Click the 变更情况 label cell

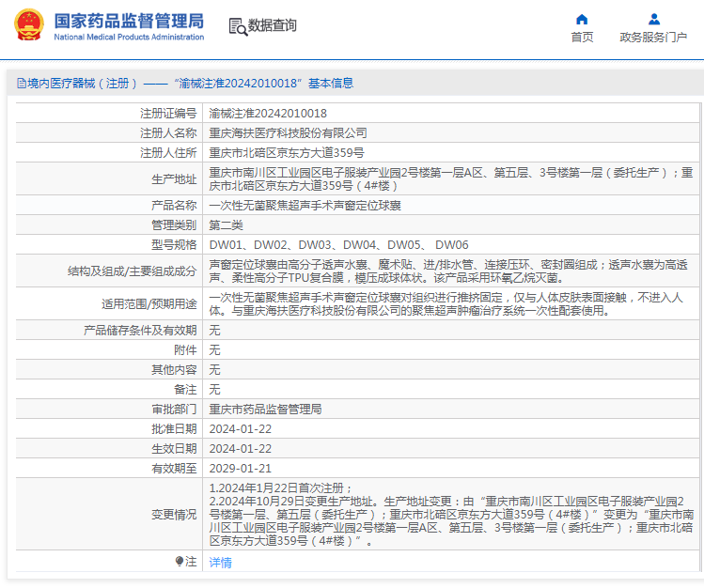(110, 515)
